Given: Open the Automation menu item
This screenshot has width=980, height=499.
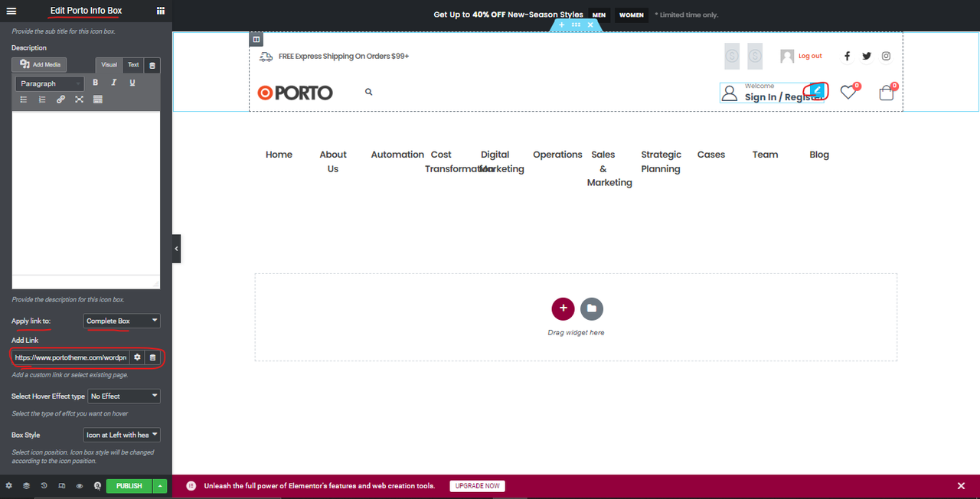Looking at the screenshot, I should (397, 155).
